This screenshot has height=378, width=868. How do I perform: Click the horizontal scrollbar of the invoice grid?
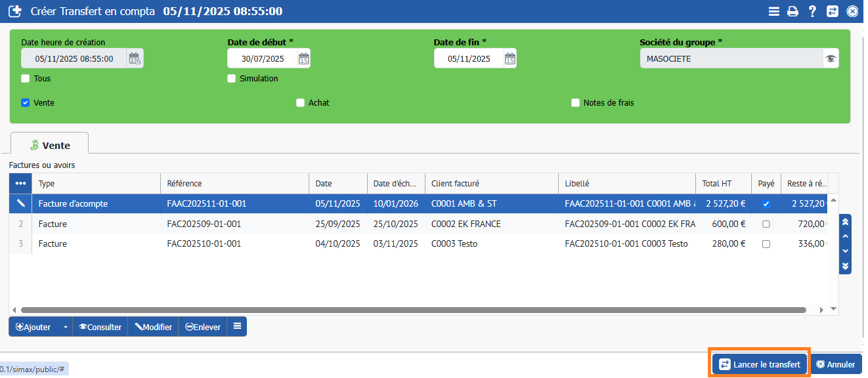point(414,310)
